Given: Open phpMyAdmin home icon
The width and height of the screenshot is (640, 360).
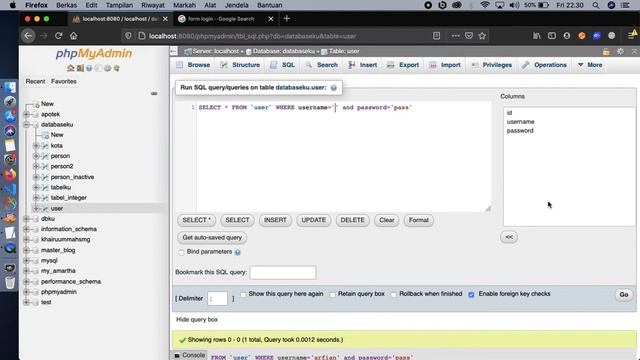Looking at the screenshot, I should (x=71, y=68).
